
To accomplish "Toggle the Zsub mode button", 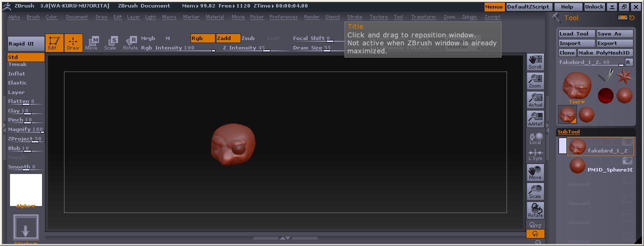I will (x=248, y=38).
